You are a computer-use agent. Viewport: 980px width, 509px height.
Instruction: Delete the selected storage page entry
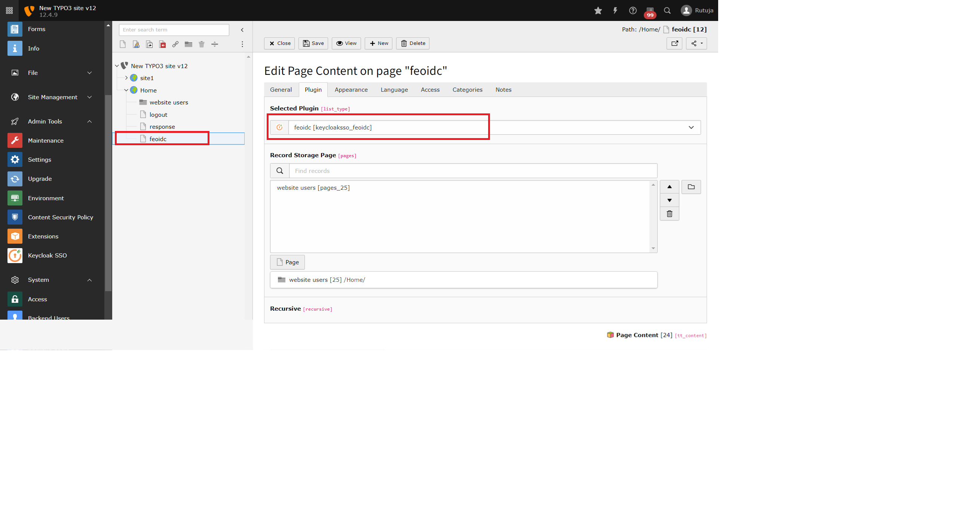[669, 214]
